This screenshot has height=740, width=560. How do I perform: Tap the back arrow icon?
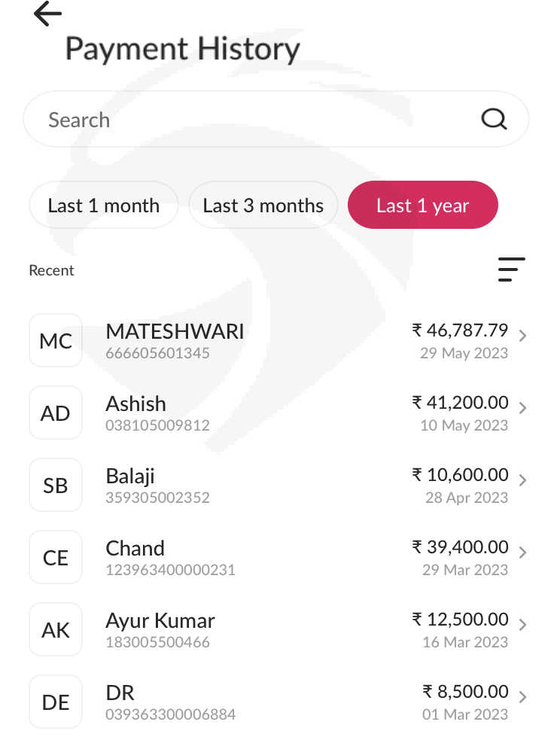click(47, 14)
